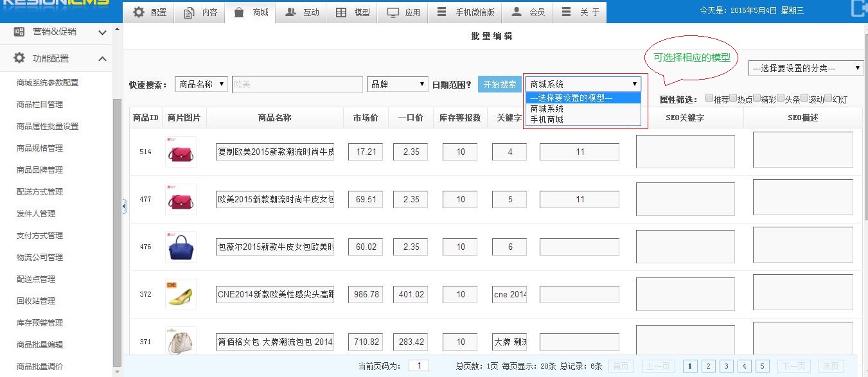Switch to the 会员 tab
This screenshot has width=868, height=377.
tap(527, 12)
